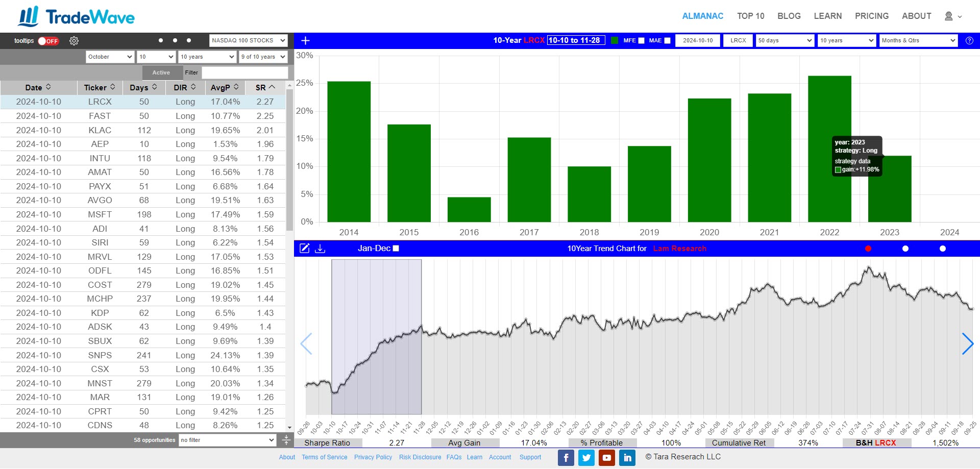
Task: Open TradeWave LinkedIn page
Action: pyautogui.click(x=627, y=458)
